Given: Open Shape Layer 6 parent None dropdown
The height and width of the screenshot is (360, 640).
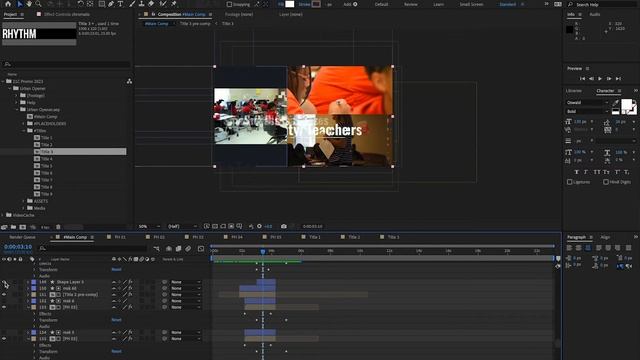Looking at the screenshot, I should pos(186,282).
